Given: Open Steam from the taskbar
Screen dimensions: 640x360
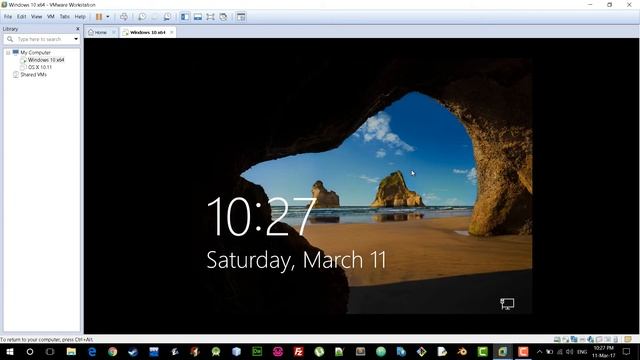Looking at the screenshot, I should click(x=133, y=351).
